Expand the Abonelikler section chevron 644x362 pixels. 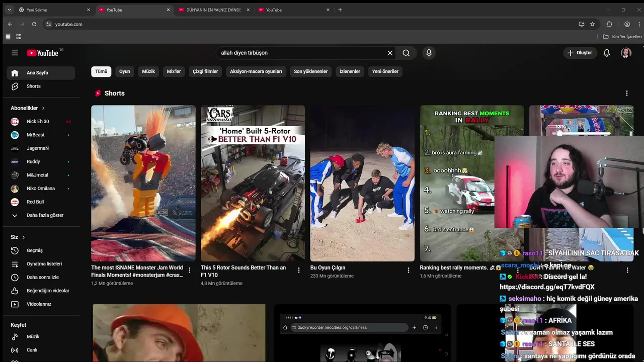point(43,108)
